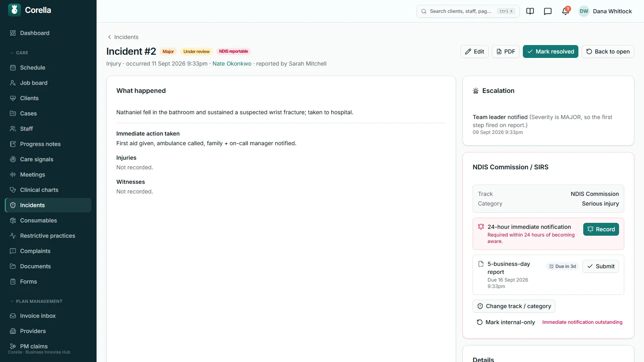Go to Forms page
The height and width of the screenshot is (362, 644).
[48, 282]
